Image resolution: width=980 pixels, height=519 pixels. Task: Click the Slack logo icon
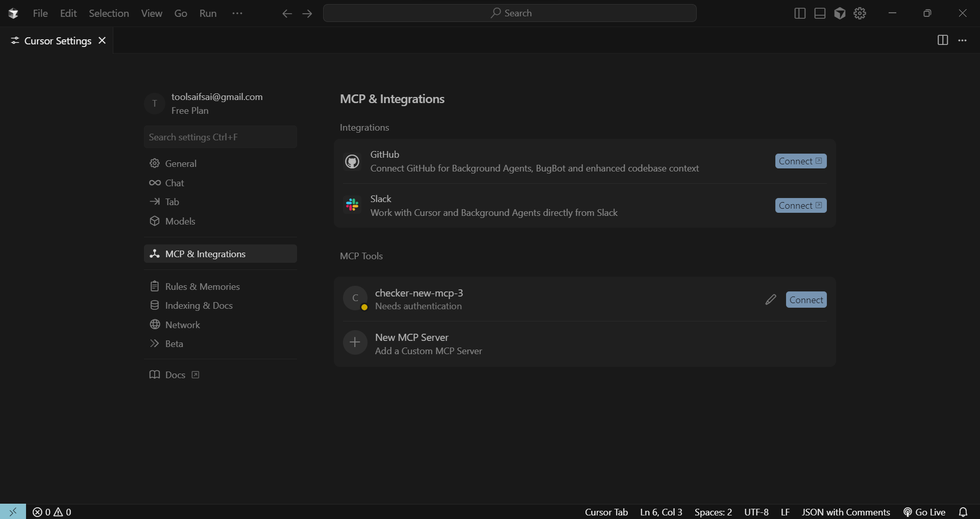tap(352, 205)
